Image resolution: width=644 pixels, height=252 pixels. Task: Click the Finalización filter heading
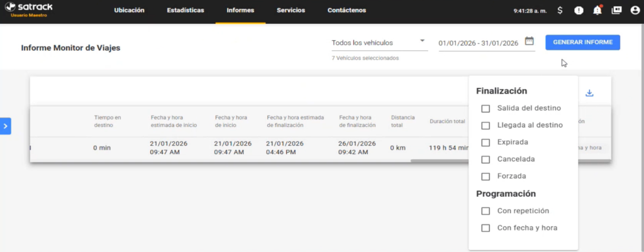point(501,91)
